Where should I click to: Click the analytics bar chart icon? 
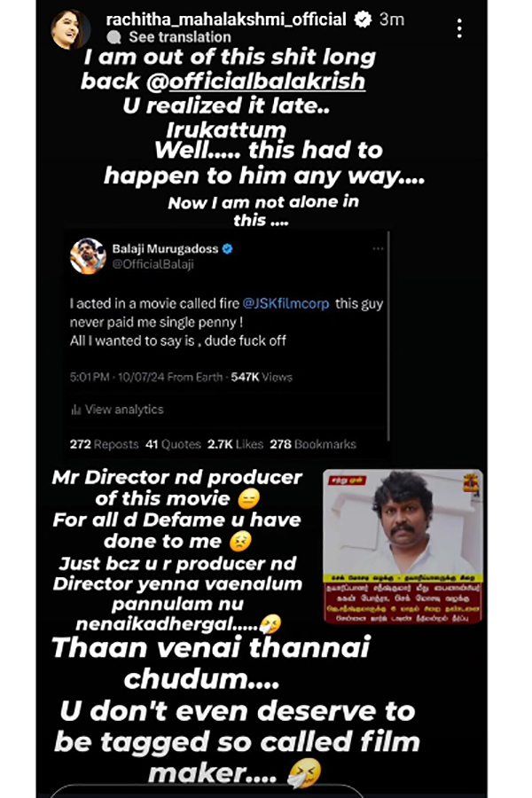pos(76,410)
